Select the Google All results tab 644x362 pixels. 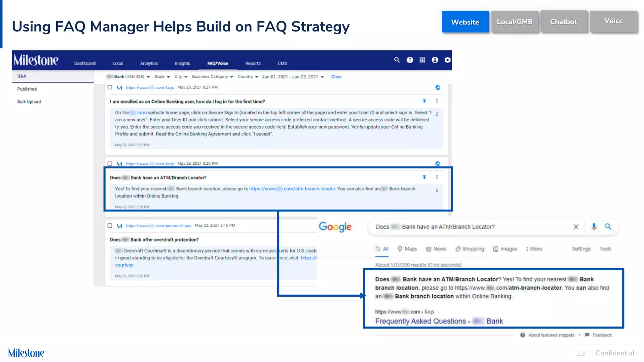(x=382, y=249)
